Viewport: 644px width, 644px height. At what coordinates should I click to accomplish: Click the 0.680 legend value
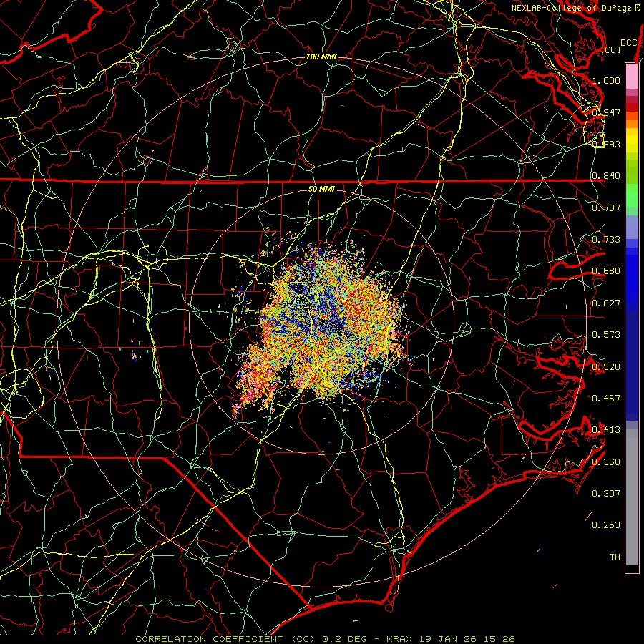point(606,271)
